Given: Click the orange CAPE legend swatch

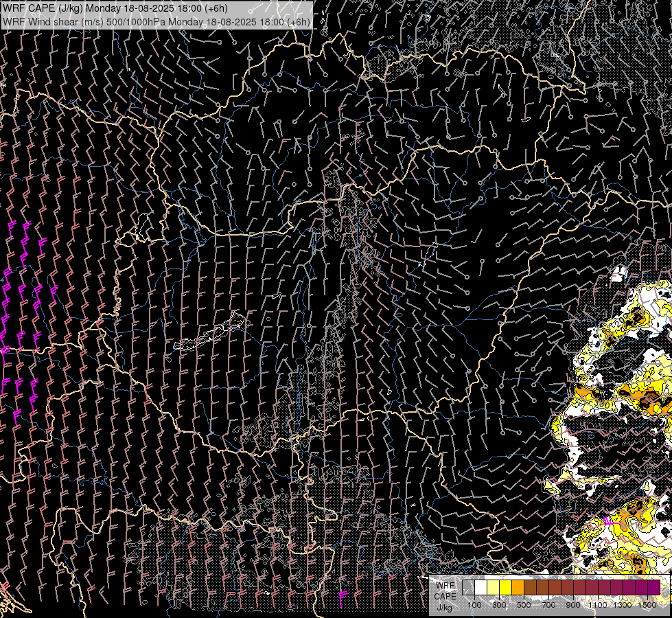Looking at the screenshot, I should coord(518,588).
